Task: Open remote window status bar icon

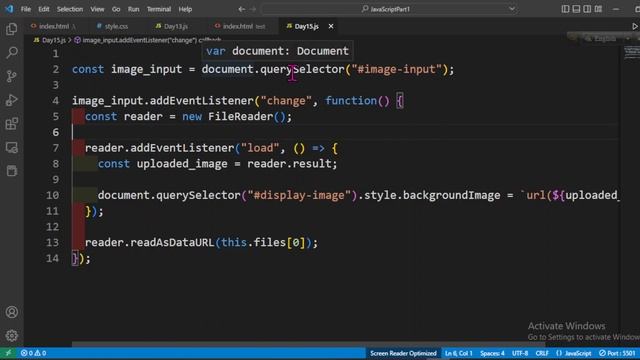Action: (x=8, y=353)
